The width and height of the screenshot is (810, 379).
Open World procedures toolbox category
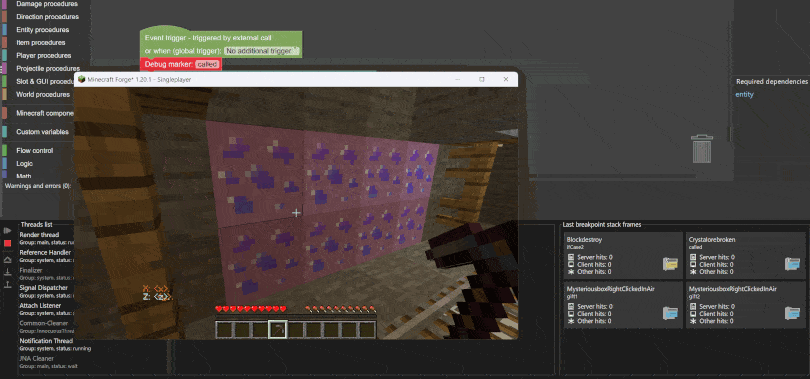43,94
